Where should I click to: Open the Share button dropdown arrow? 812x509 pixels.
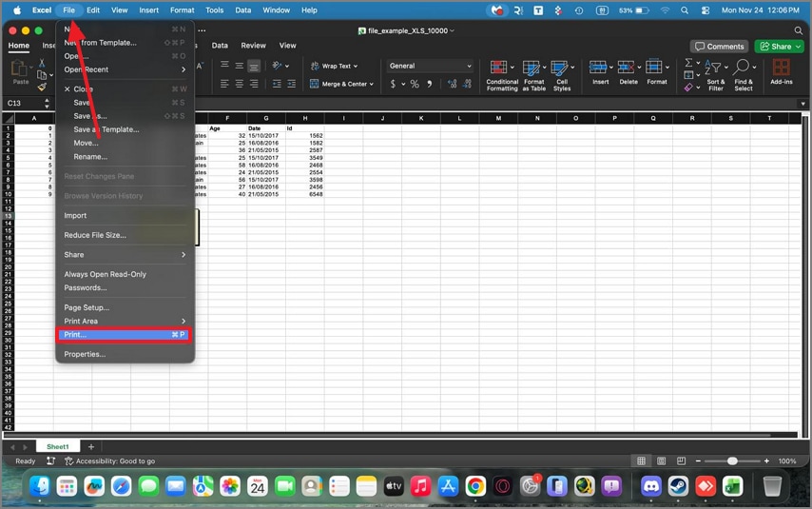[x=798, y=47]
